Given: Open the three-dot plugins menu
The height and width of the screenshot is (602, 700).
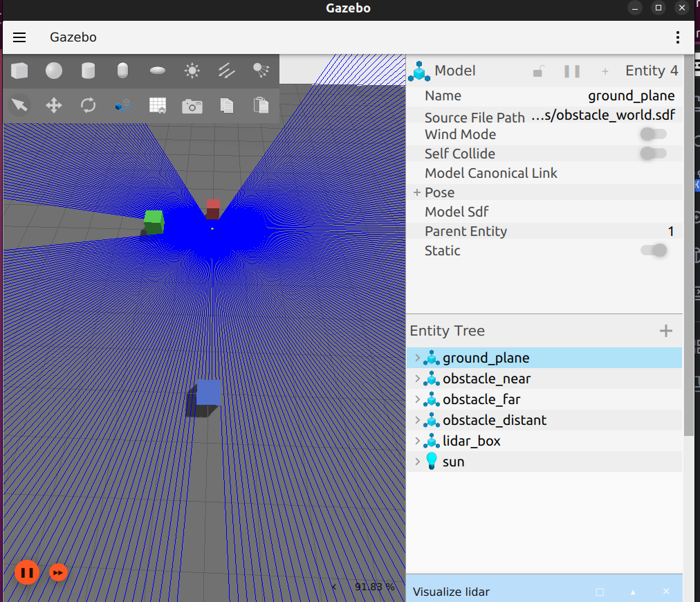Looking at the screenshot, I should coord(678,37).
